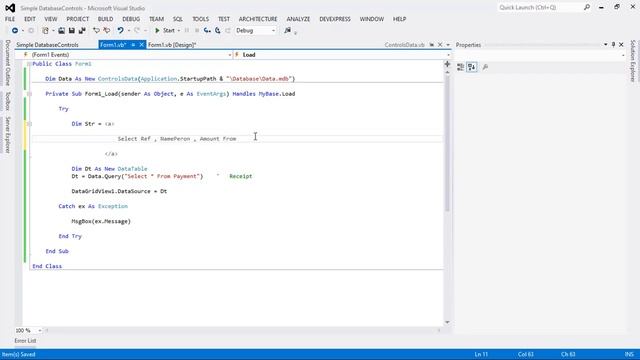Show Properties in categorized view
This screenshot has width=640, height=360.
coord(460,67)
